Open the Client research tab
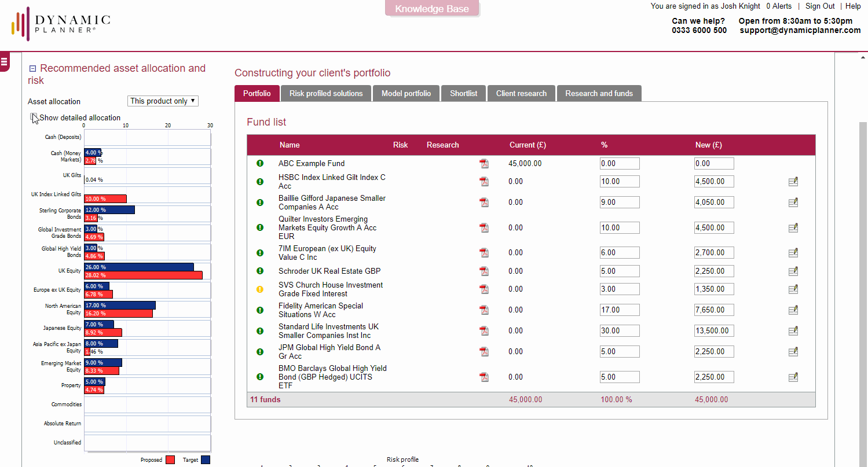This screenshot has width=868, height=467. tap(521, 94)
